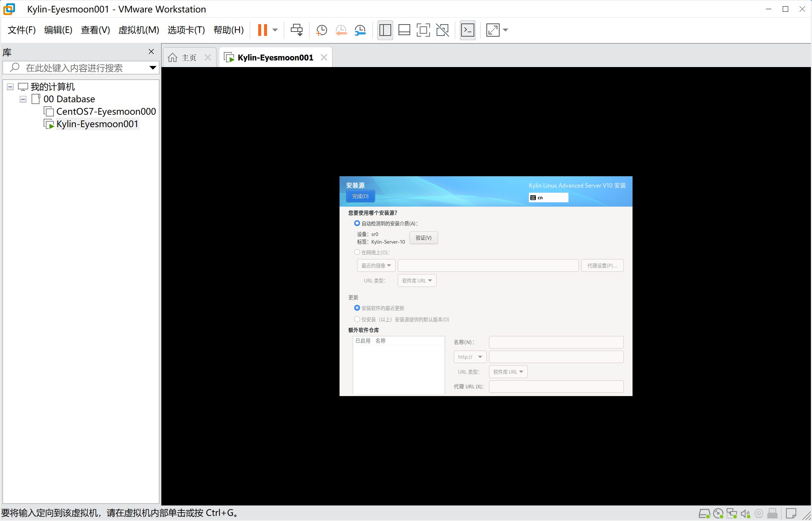Click the USB device status icon
The image size is (812, 521).
pos(772,514)
